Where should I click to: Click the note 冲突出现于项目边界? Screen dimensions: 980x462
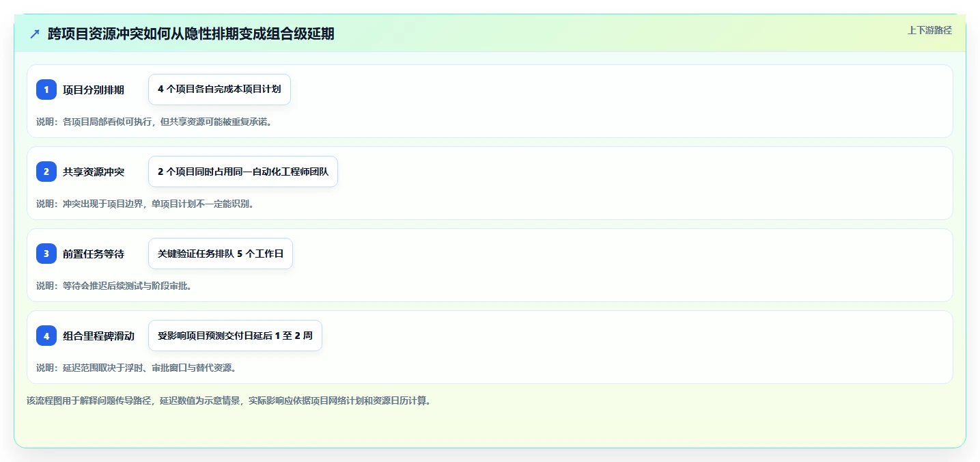point(145,204)
